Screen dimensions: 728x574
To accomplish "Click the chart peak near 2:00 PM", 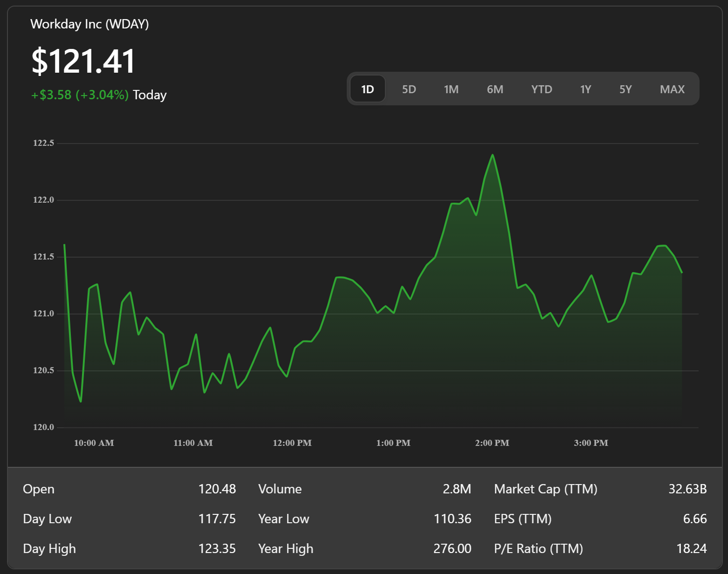I will [x=492, y=155].
